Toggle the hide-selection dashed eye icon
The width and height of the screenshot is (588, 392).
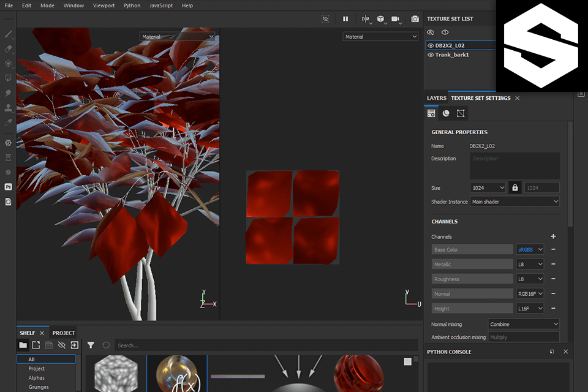tap(325, 19)
